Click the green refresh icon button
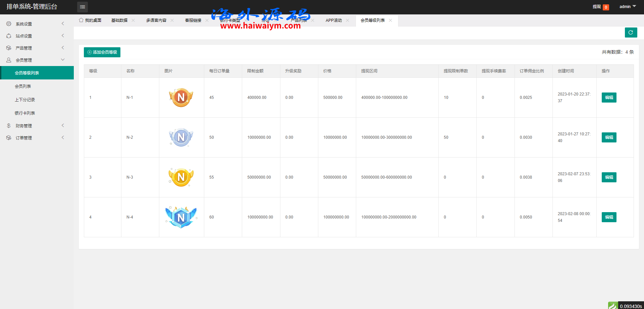 pyautogui.click(x=631, y=33)
